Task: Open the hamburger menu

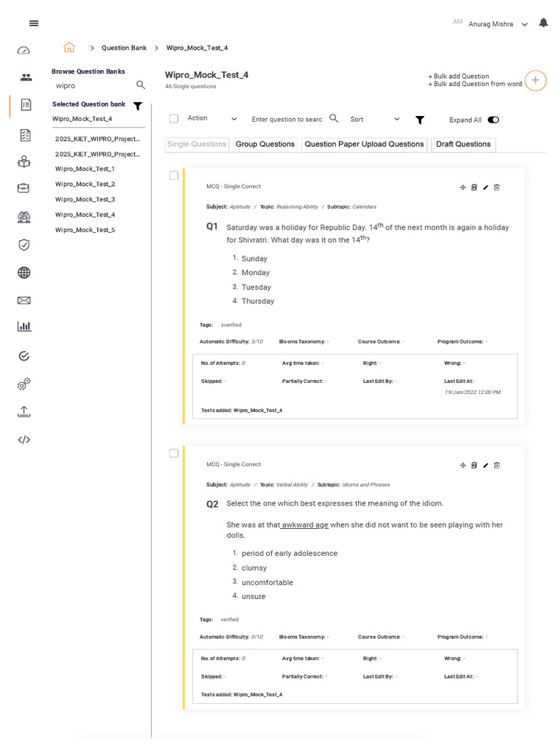Action: coord(34,23)
